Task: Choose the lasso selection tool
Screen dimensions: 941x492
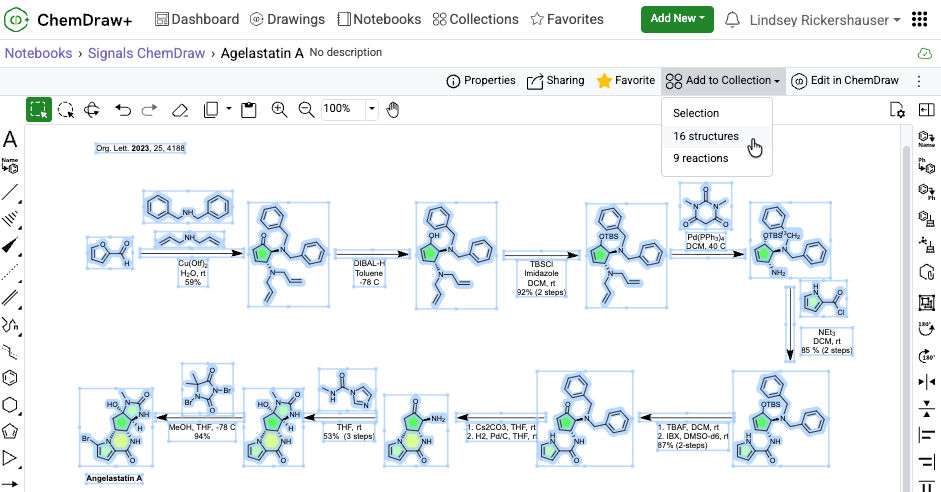Action: pos(65,110)
